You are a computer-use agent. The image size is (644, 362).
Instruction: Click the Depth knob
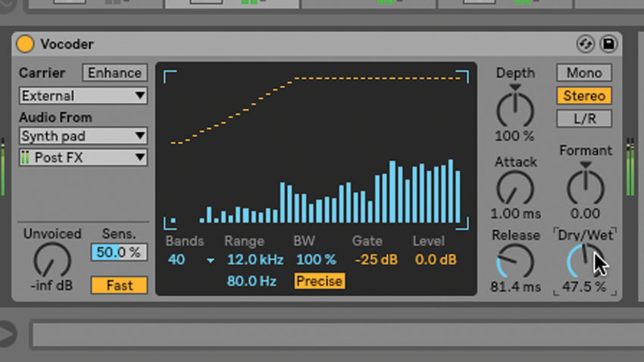pos(515,110)
